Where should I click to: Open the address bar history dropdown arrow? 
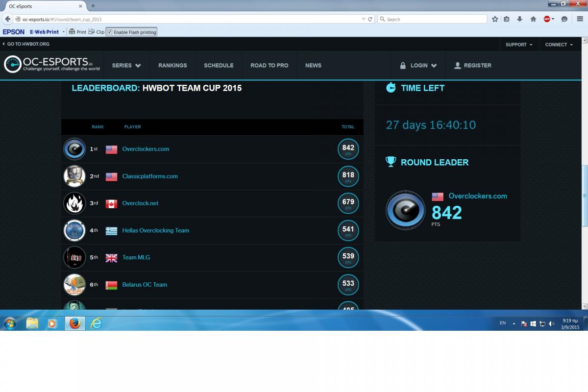click(364, 19)
